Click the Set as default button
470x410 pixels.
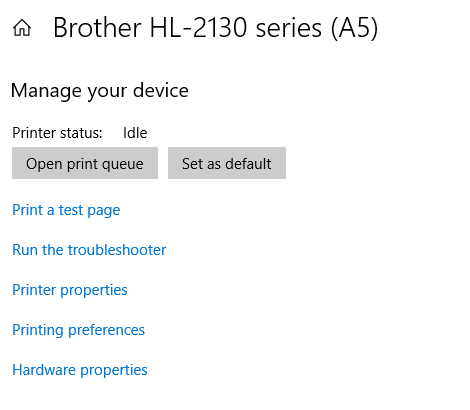[227, 163]
